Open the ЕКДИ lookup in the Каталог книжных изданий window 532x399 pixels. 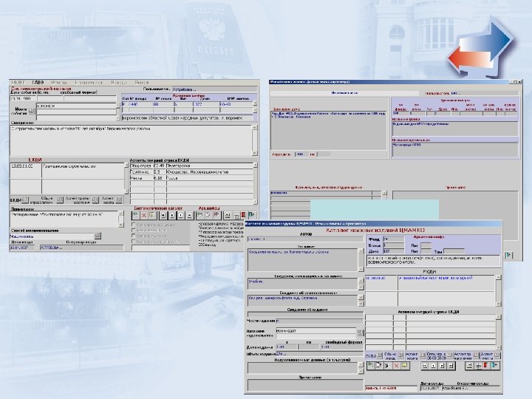point(380,355)
